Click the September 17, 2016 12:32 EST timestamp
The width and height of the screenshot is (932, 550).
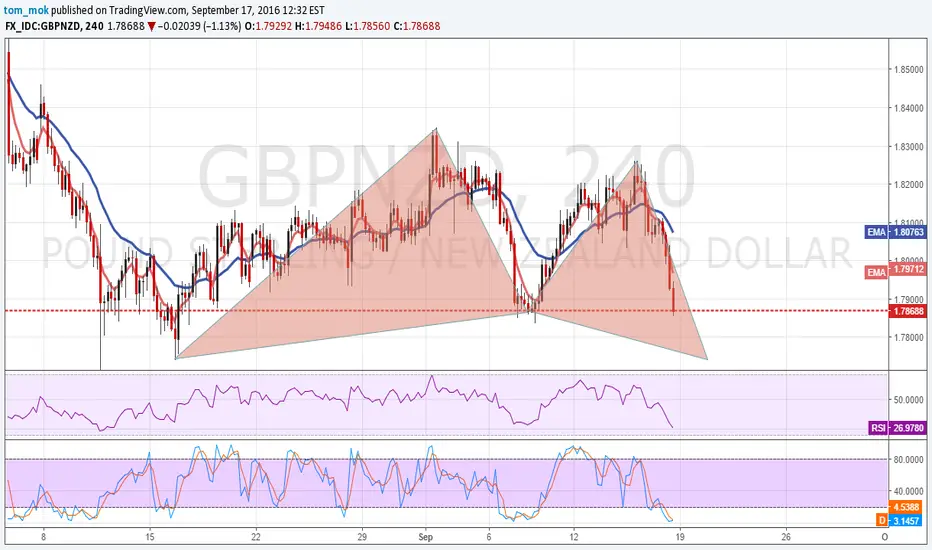click(258, 10)
